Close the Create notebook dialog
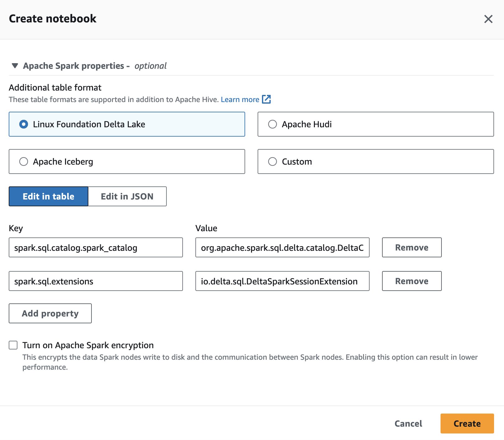504x440 pixels. 488,19
